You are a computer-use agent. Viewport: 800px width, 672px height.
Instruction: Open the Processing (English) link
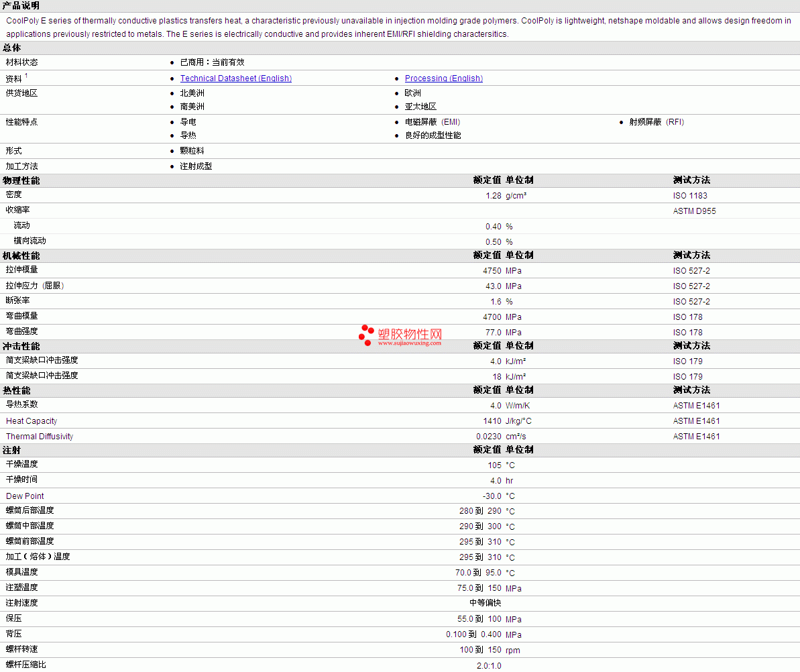(x=444, y=78)
